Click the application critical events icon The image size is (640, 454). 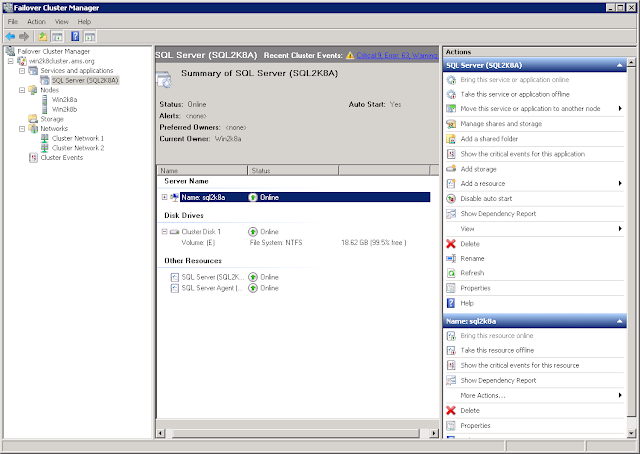pyautogui.click(x=451, y=154)
